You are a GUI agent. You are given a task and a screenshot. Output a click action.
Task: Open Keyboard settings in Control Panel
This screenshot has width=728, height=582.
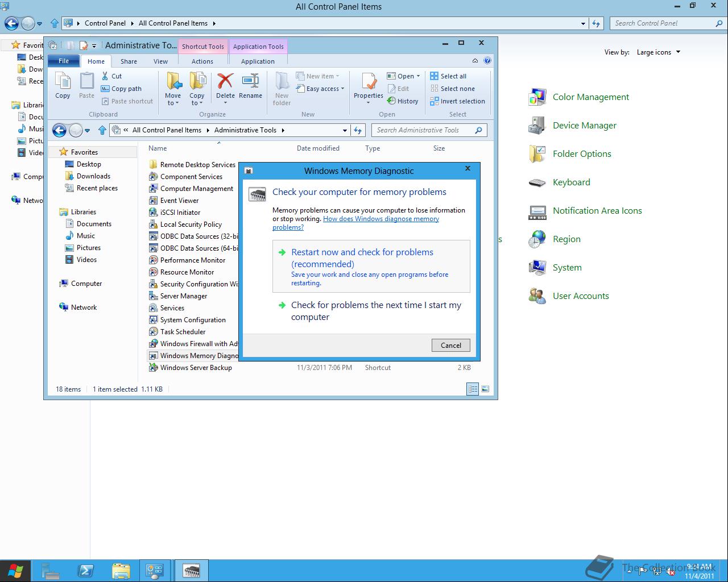tap(560, 182)
